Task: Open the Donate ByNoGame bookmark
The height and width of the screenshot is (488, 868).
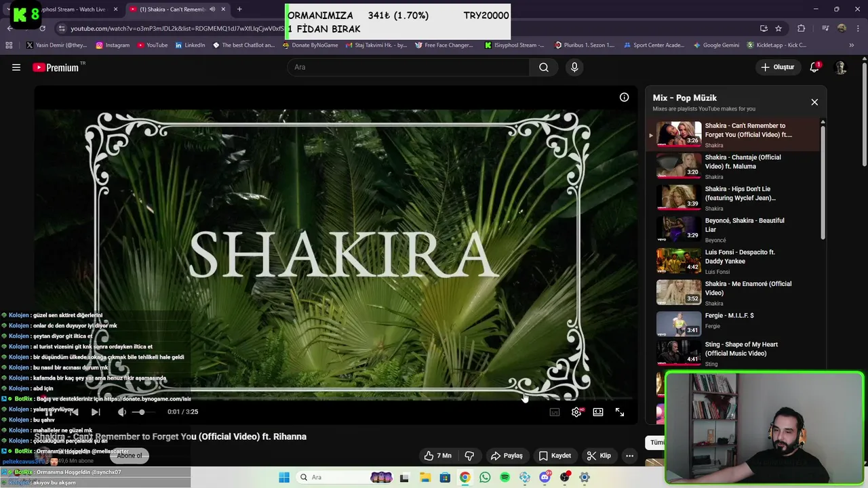Action: coord(310,45)
